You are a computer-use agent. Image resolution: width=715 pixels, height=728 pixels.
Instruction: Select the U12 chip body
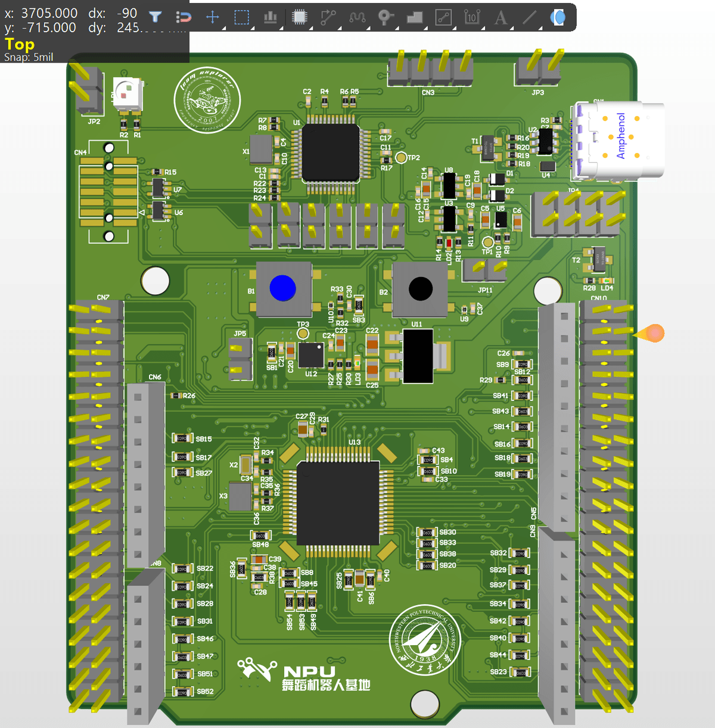311,355
